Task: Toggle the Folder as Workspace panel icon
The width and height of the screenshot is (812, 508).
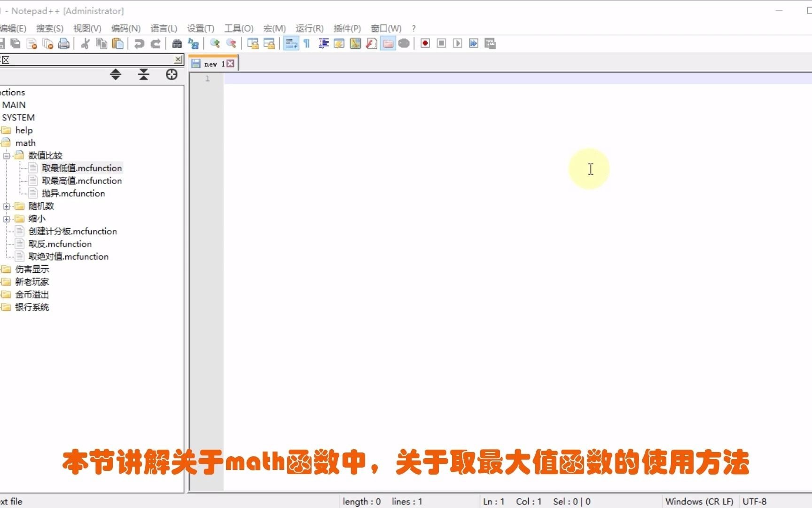Action: click(x=388, y=43)
